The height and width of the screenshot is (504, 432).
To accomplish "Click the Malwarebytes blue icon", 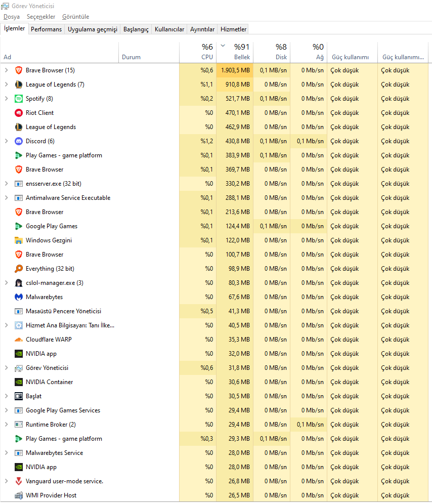I will (19, 297).
